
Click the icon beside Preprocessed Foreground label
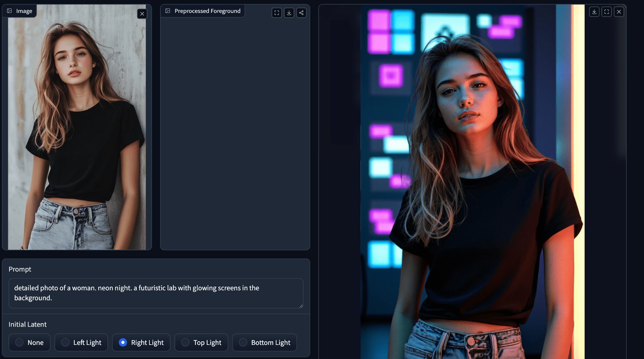coord(168,11)
